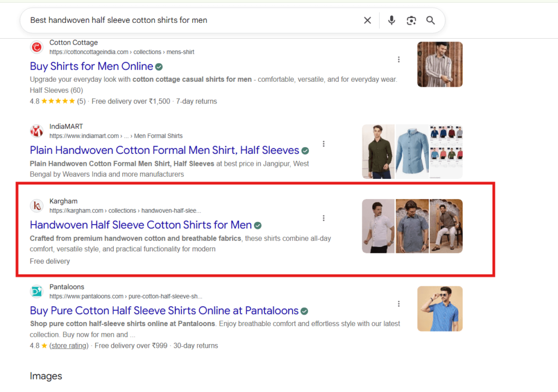
Task: Open the Cotton Cottage site favicon
Action: [37, 47]
